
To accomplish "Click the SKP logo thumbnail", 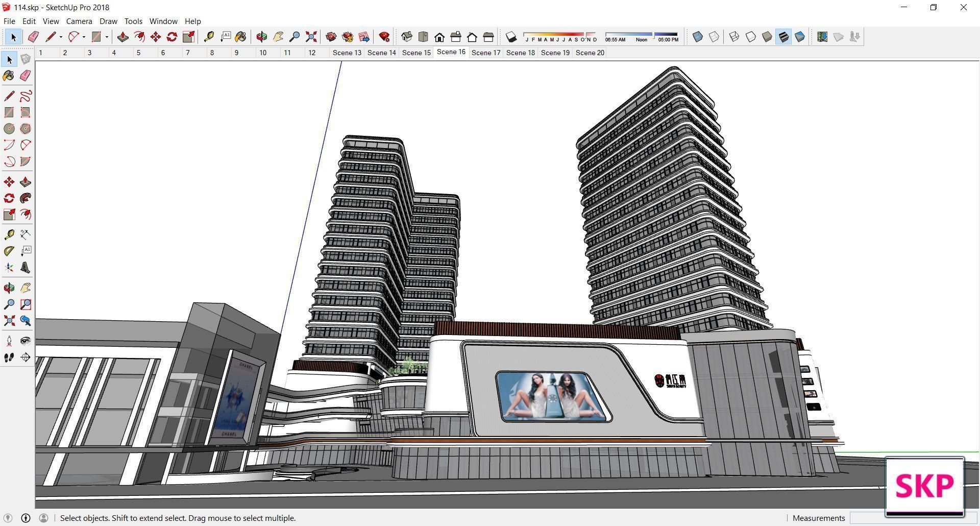I will coord(924,487).
